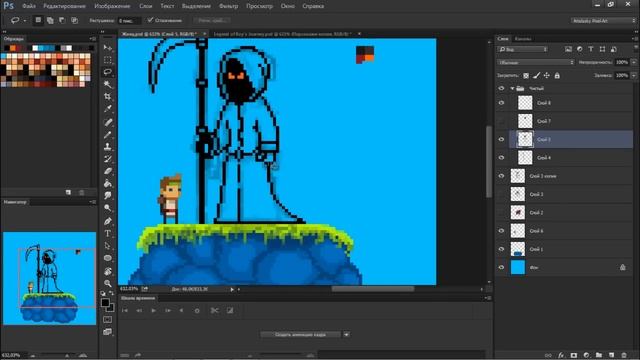Hide the Слой 4 layer
The image size is (640, 360).
(501, 158)
